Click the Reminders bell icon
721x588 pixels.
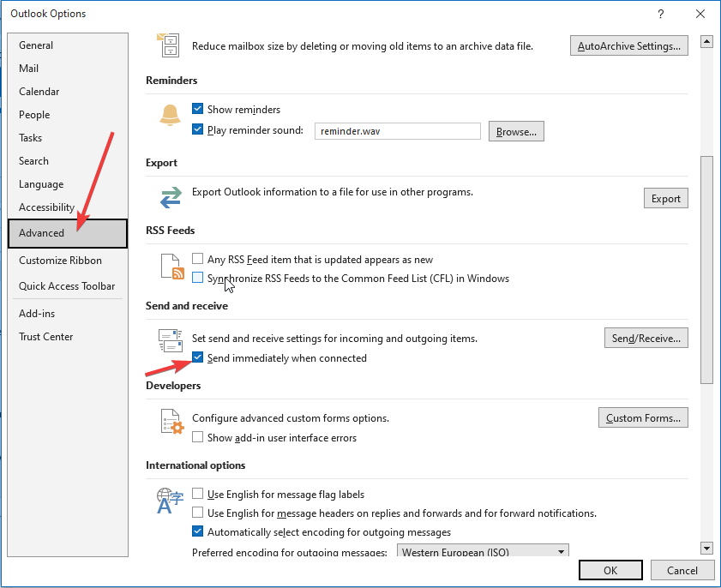click(169, 114)
